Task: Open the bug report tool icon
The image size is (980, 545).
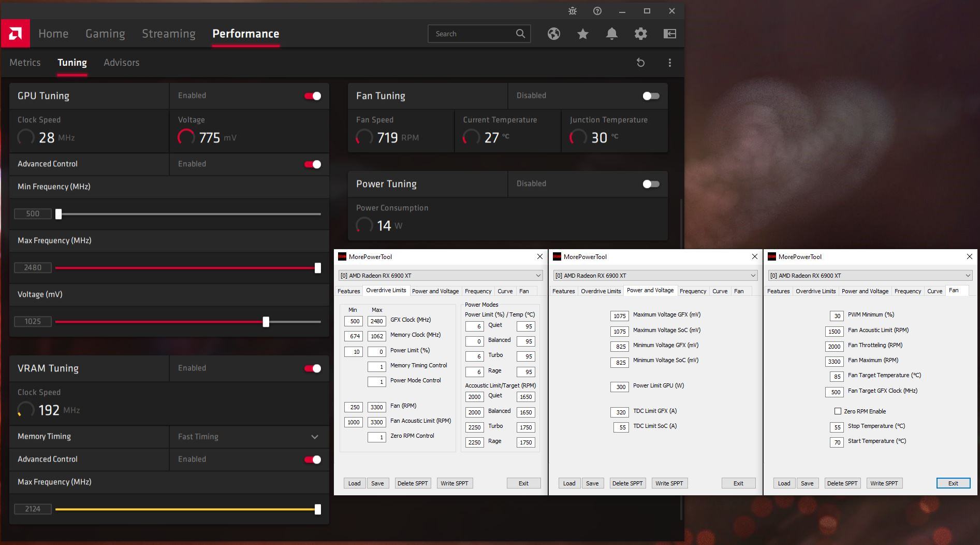Action: [x=573, y=11]
